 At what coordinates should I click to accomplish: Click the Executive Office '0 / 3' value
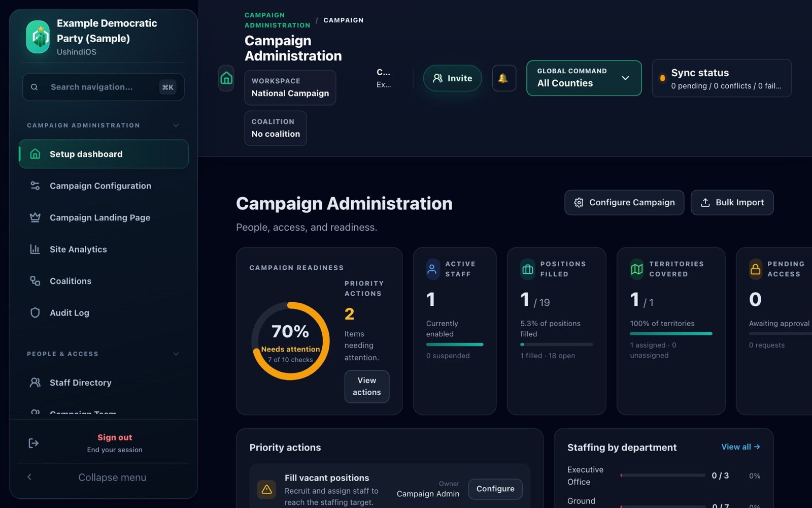tap(720, 475)
